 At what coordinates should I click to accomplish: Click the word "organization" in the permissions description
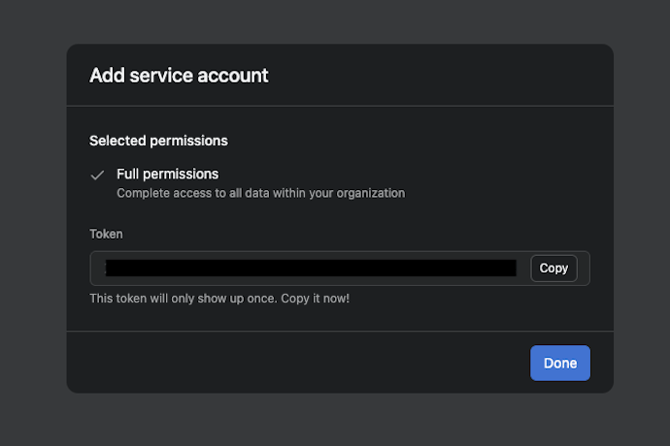coord(368,193)
